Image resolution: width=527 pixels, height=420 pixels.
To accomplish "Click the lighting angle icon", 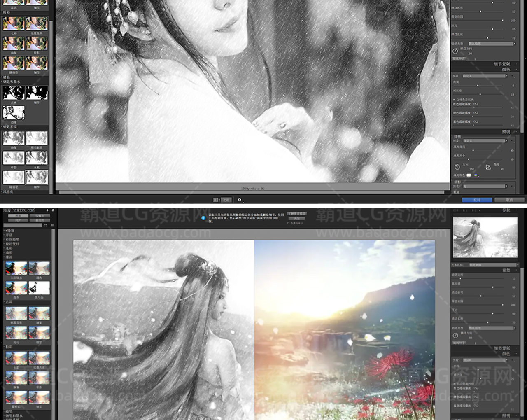I will click(488, 167).
